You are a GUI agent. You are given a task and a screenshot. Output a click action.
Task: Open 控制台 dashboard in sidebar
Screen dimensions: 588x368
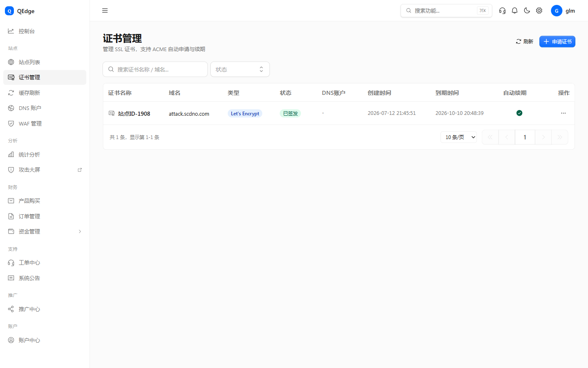pyautogui.click(x=45, y=31)
